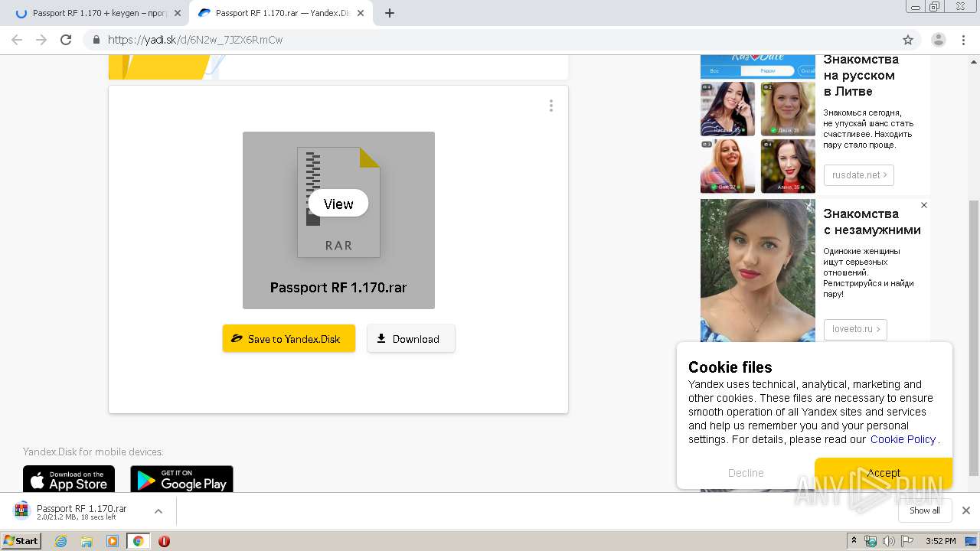
Task: Open the Windows Start menu
Action: (21, 541)
